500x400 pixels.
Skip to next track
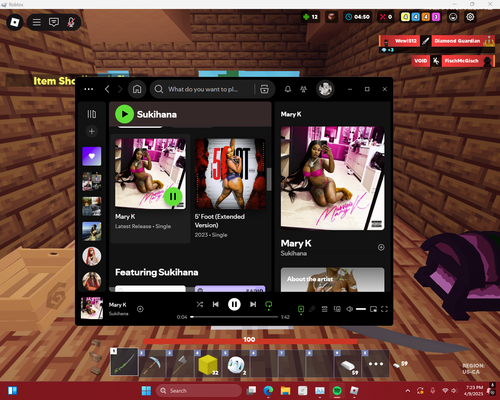pyautogui.click(x=253, y=304)
